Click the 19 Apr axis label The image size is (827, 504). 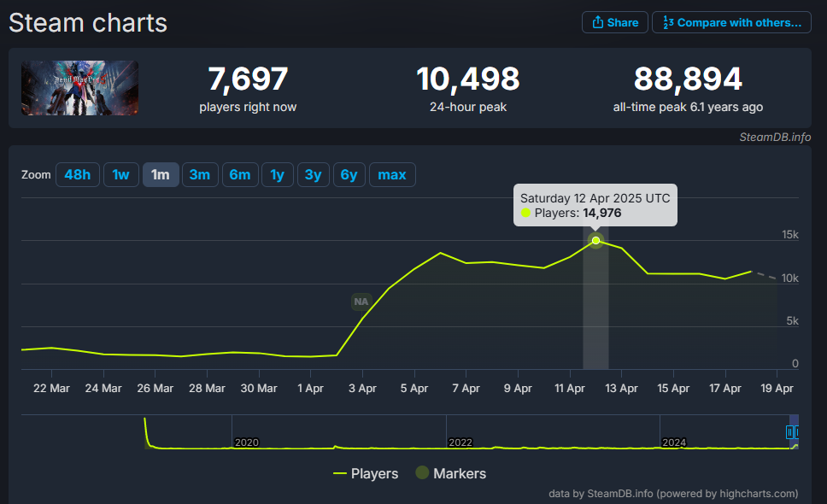pos(777,389)
